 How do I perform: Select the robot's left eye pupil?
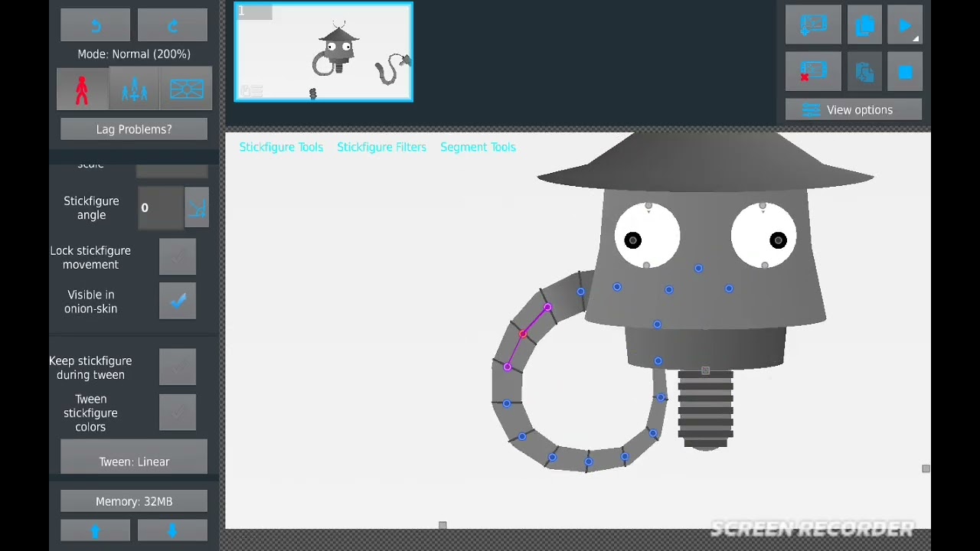(632, 240)
